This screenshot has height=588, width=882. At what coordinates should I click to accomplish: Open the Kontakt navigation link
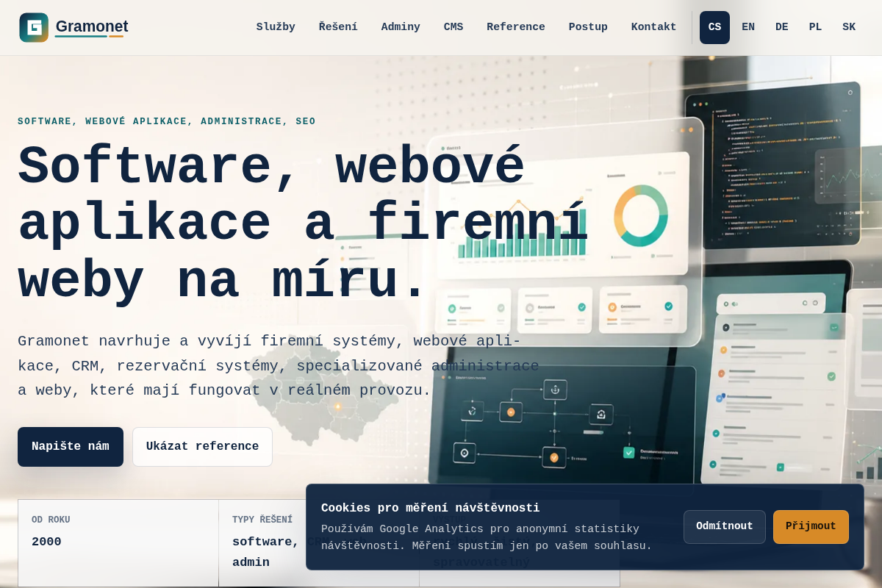click(653, 27)
